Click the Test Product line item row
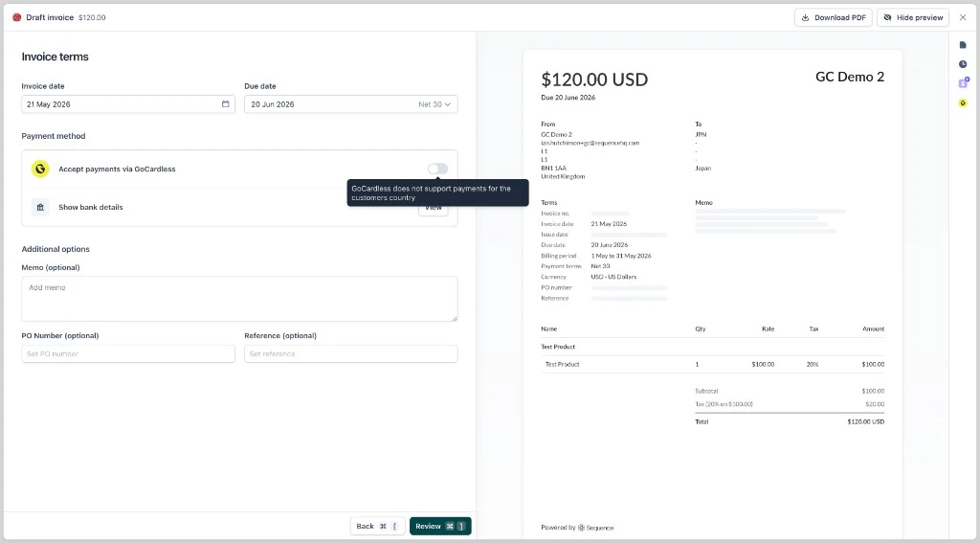The image size is (980, 543). click(712, 364)
